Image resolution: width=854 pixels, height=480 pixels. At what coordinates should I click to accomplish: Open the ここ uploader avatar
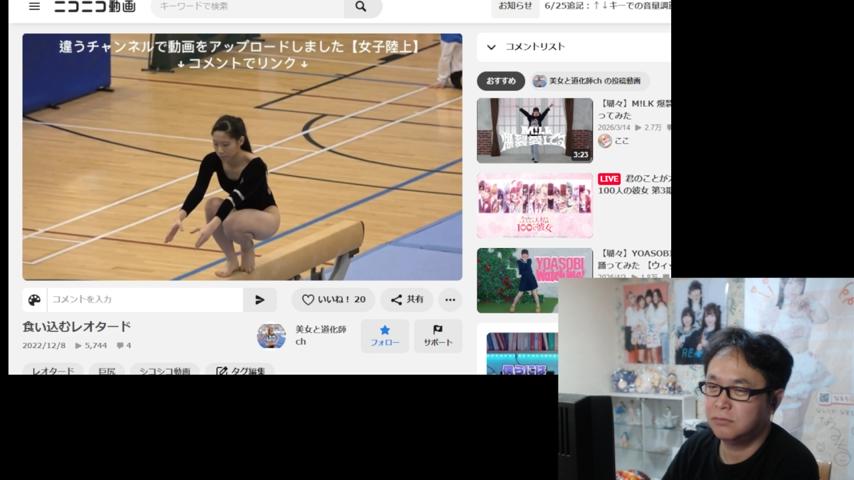click(x=605, y=141)
